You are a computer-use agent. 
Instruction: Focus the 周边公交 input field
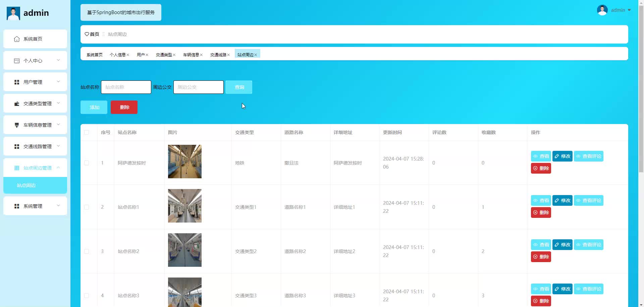pos(199,87)
